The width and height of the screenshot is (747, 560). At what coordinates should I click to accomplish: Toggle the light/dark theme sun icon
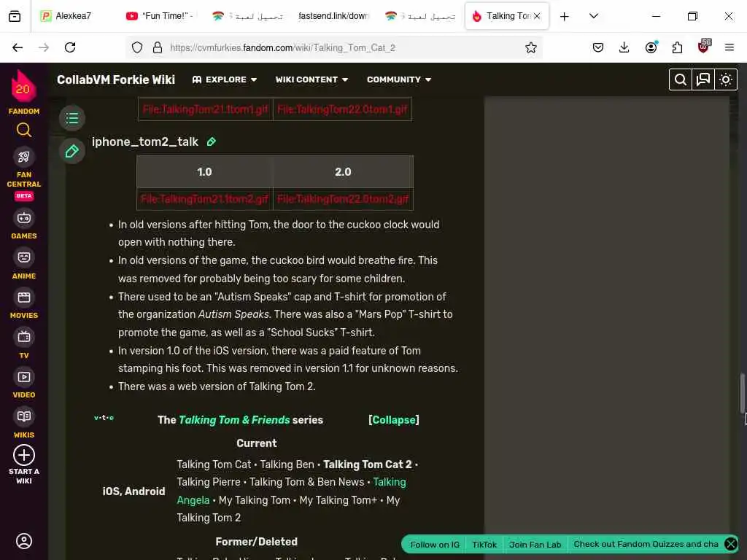(x=726, y=79)
